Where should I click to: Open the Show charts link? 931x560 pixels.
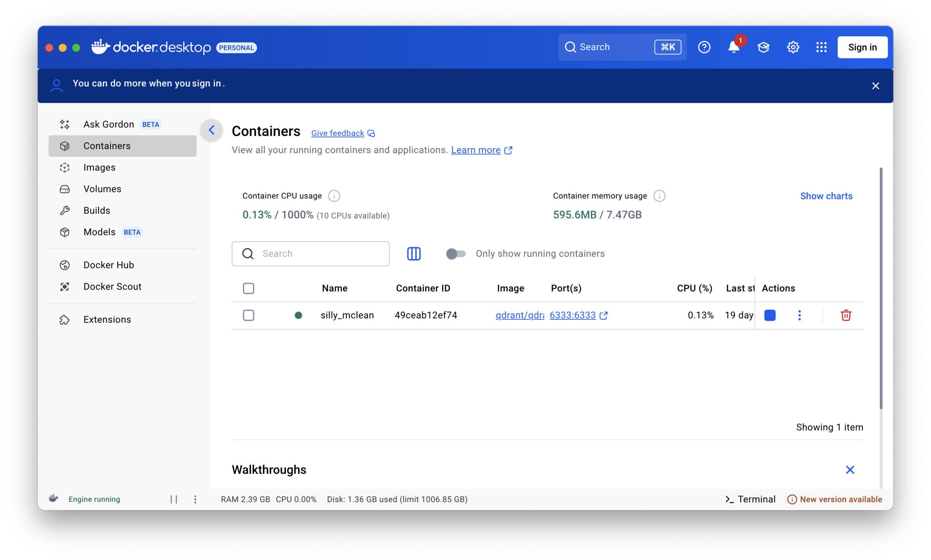[826, 196]
